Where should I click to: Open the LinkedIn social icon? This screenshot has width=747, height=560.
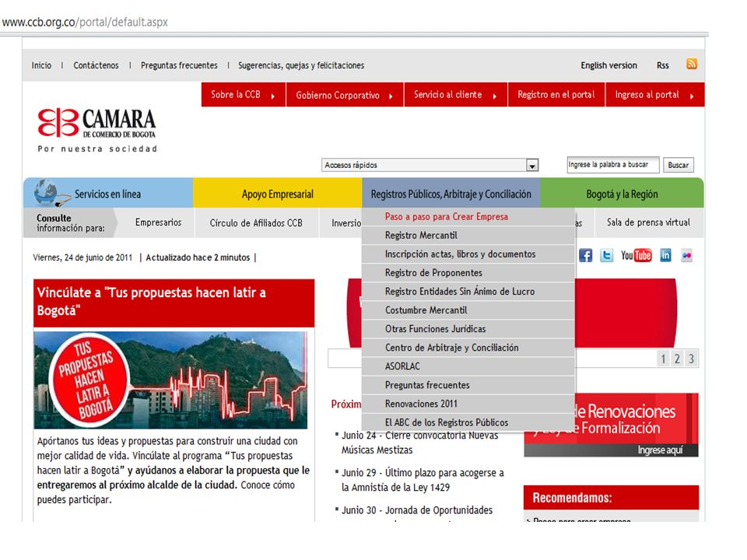[x=665, y=255]
